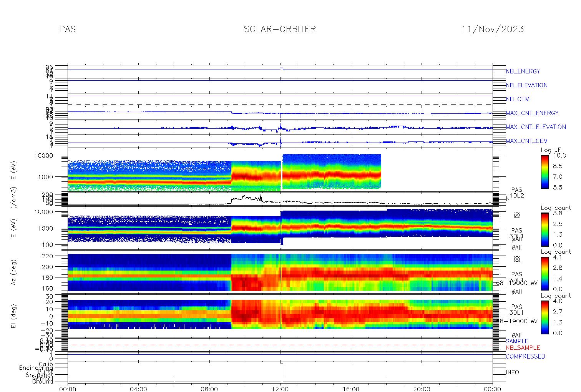
Task: Click the blue SAMPLE label
Action: [517, 341]
